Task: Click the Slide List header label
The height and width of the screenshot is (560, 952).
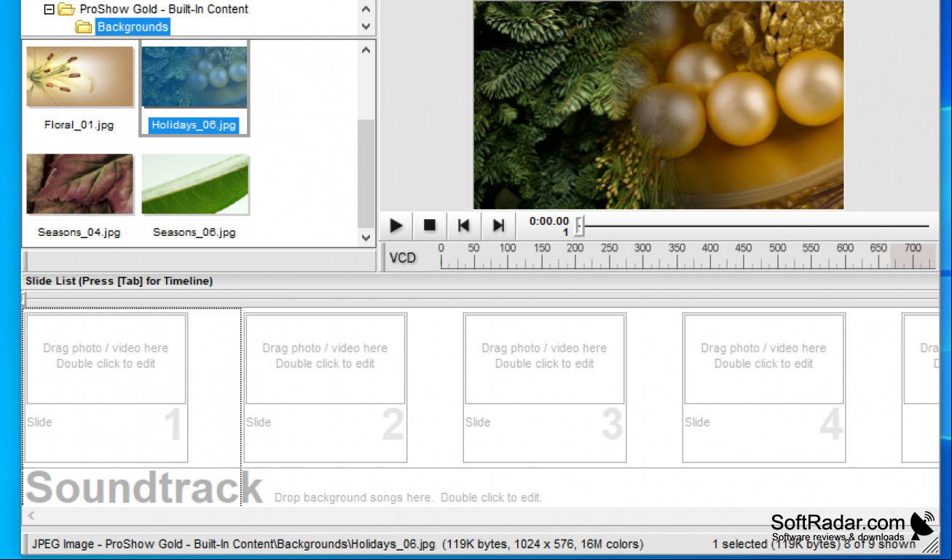Action: (119, 281)
